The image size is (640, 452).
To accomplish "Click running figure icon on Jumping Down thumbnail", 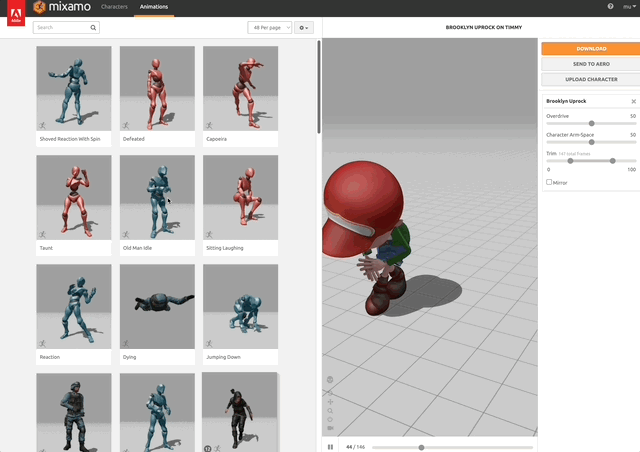I will pos(209,343).
